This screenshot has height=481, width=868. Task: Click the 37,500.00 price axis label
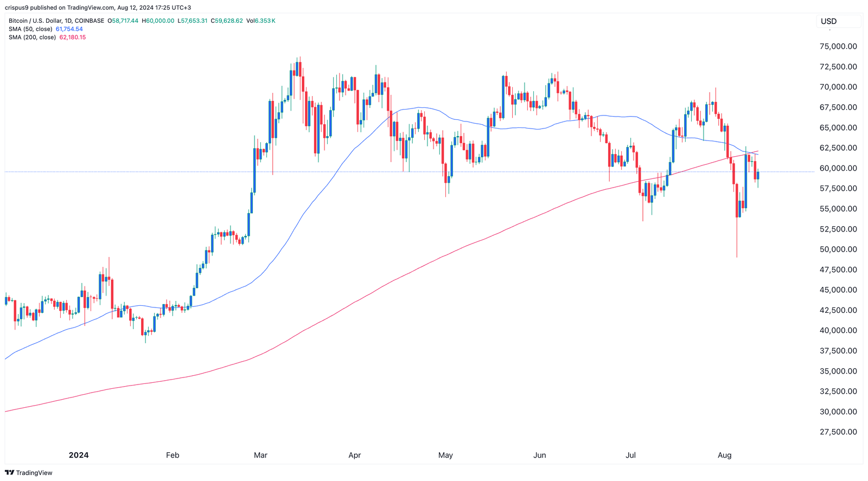(838, 351)
